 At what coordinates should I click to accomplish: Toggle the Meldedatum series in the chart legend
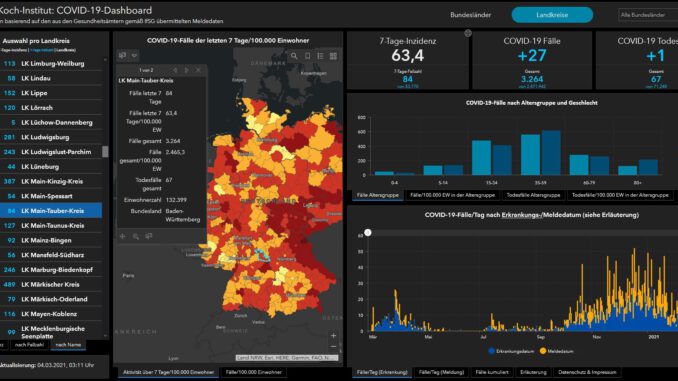(x=556, y=351)
